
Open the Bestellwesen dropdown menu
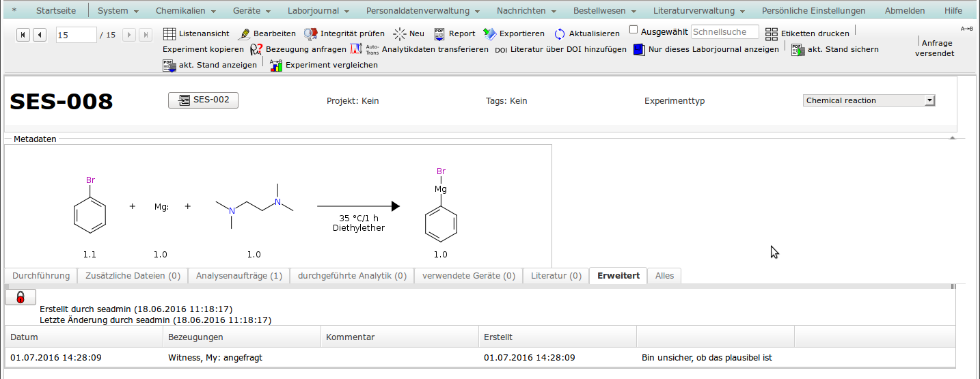pos(604,11)
